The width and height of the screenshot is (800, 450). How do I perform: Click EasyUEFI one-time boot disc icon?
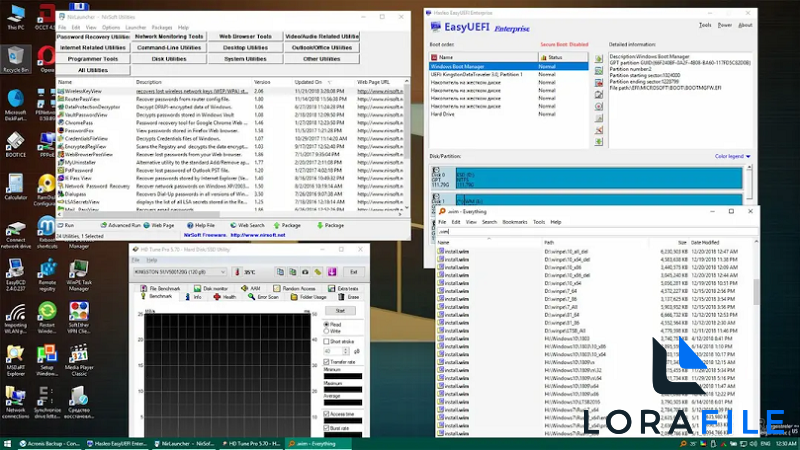tap(598, 106)
